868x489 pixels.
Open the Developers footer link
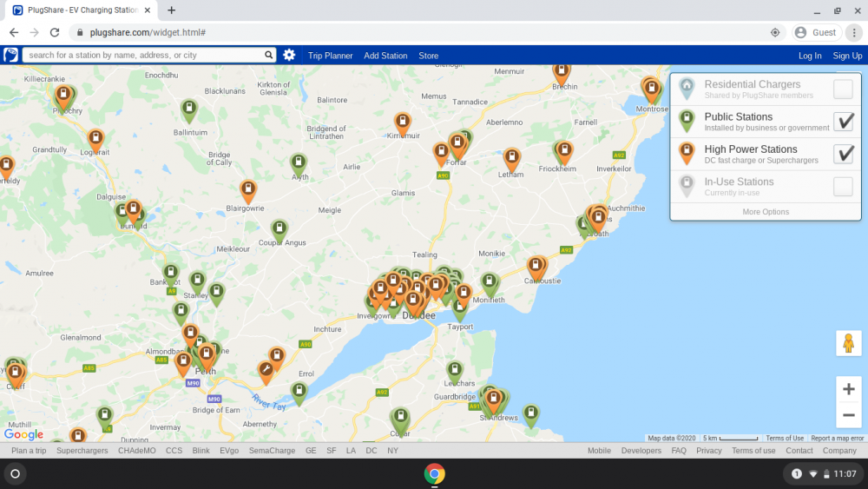(x=641, y=450)
